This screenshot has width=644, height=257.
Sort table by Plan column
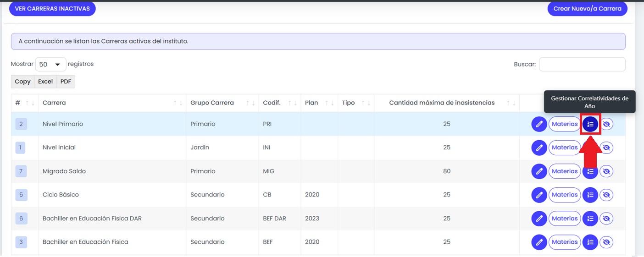click(319, 103)
